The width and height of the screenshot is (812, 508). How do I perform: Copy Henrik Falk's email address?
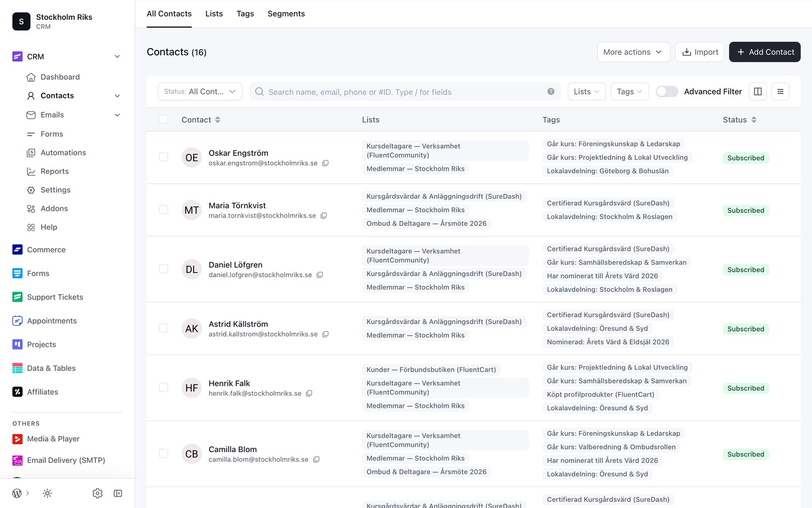(309, 393)
